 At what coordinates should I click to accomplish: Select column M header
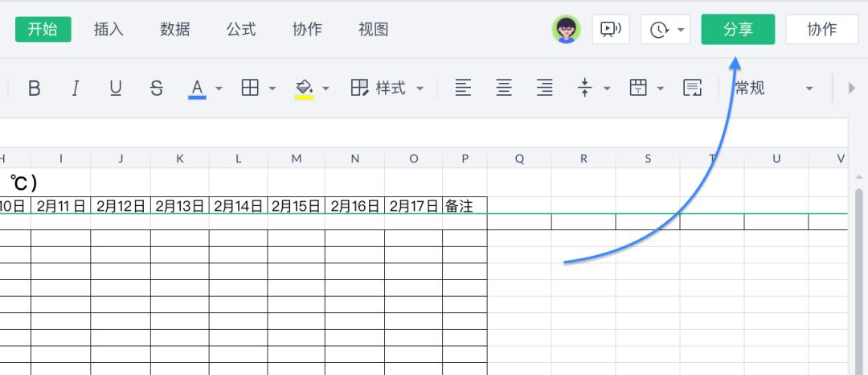tap(297, 159)
